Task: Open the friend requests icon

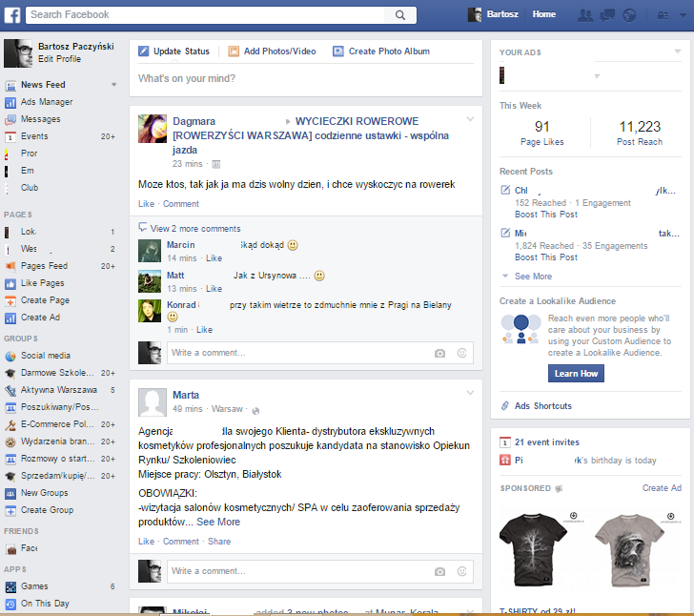Action: tap(585, 15)
